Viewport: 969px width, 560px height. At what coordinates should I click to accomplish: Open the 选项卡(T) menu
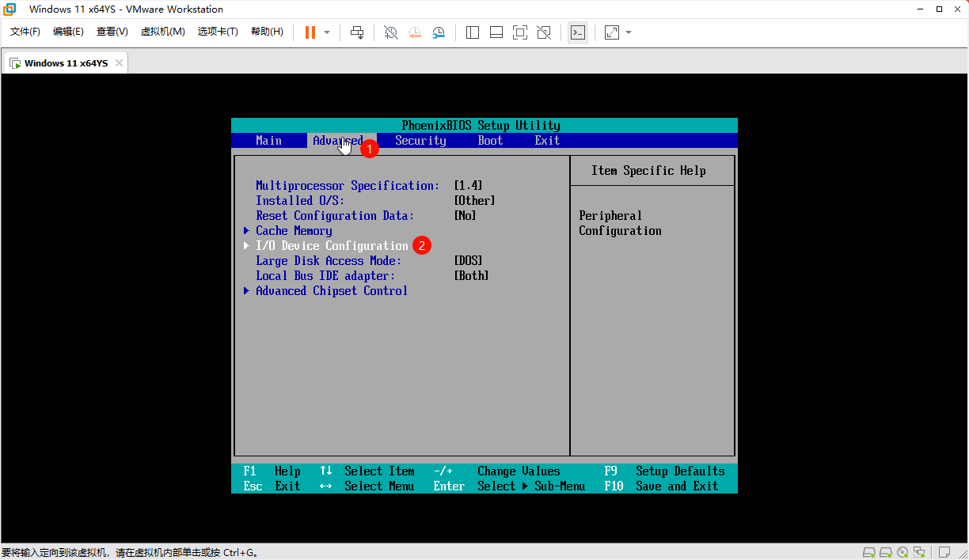click(218, 32)
